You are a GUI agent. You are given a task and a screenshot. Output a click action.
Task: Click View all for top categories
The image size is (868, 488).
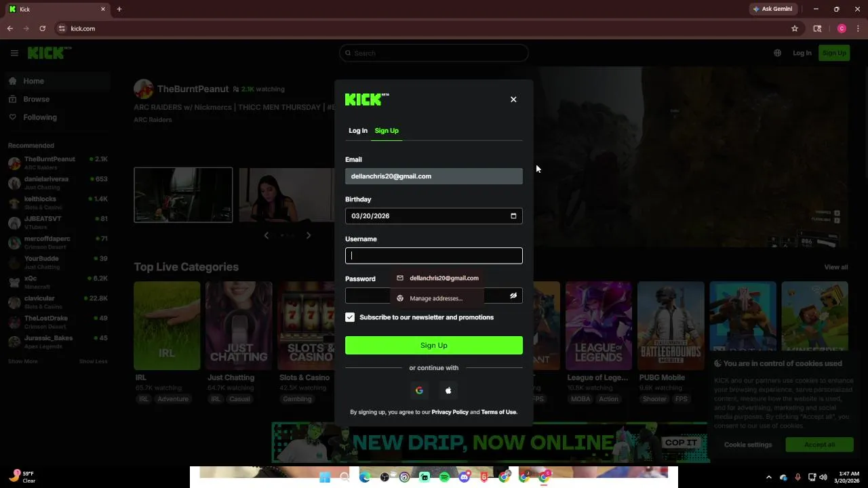(836, 267)
